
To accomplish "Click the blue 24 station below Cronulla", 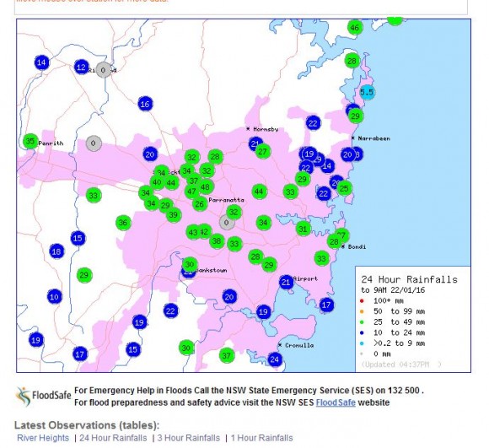I will coord(275,359).
